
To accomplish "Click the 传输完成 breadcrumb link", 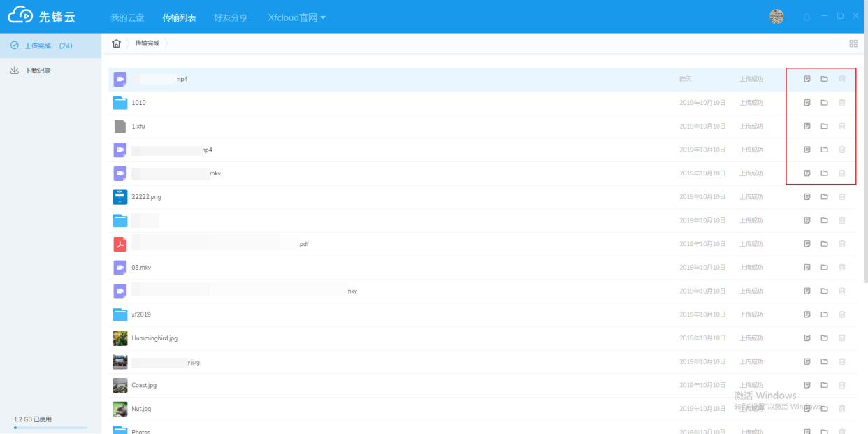I will pyautogui.click(x=147, y=43).
